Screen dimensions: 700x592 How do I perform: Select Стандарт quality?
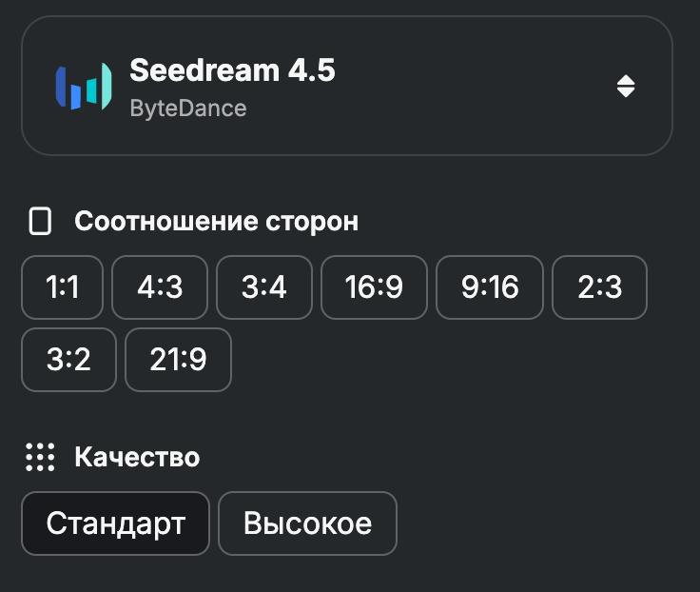coord(115,523)
